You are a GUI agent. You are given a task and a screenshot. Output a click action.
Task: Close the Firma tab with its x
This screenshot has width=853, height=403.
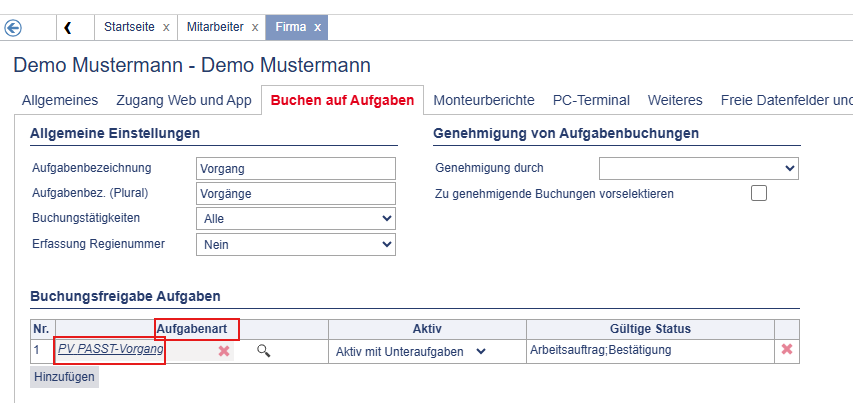317,27
